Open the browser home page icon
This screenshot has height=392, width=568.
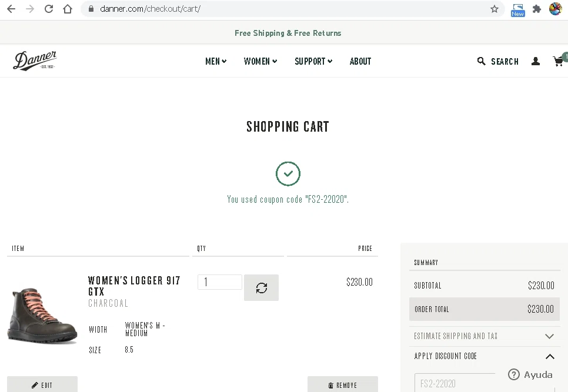(x=68, y=9)
